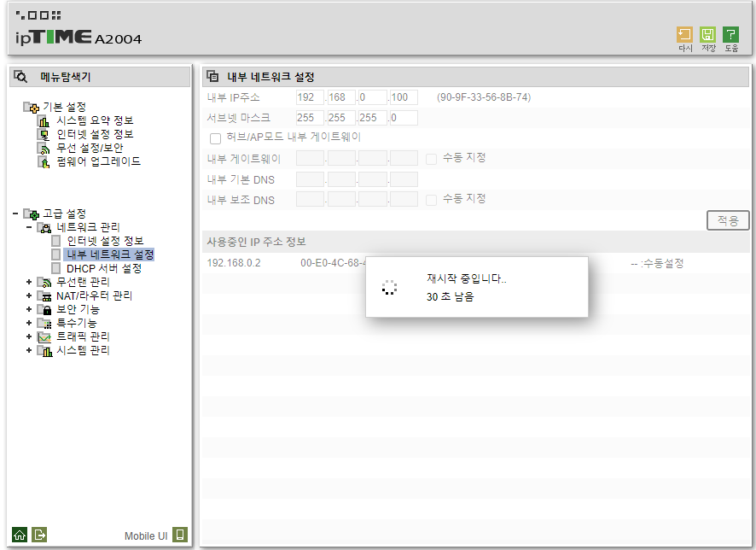Open the 도움 (help) icon
The image size is (756, 550).
(730, 35)
